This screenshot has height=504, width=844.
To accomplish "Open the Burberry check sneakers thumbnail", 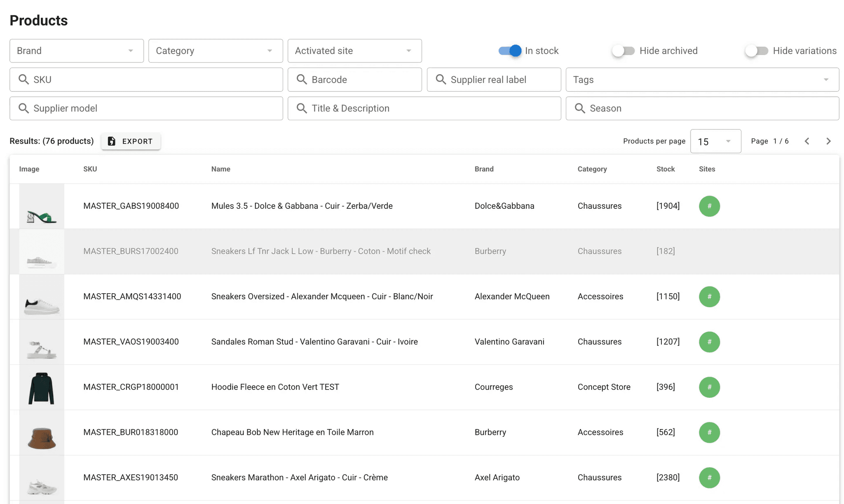I will click(42, 252).
